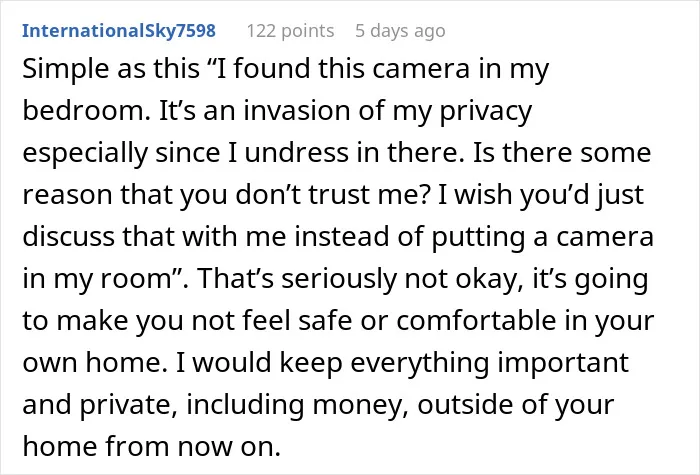
Task: Click the word 'bedroom' in the comment
Action: pos(83,111)
